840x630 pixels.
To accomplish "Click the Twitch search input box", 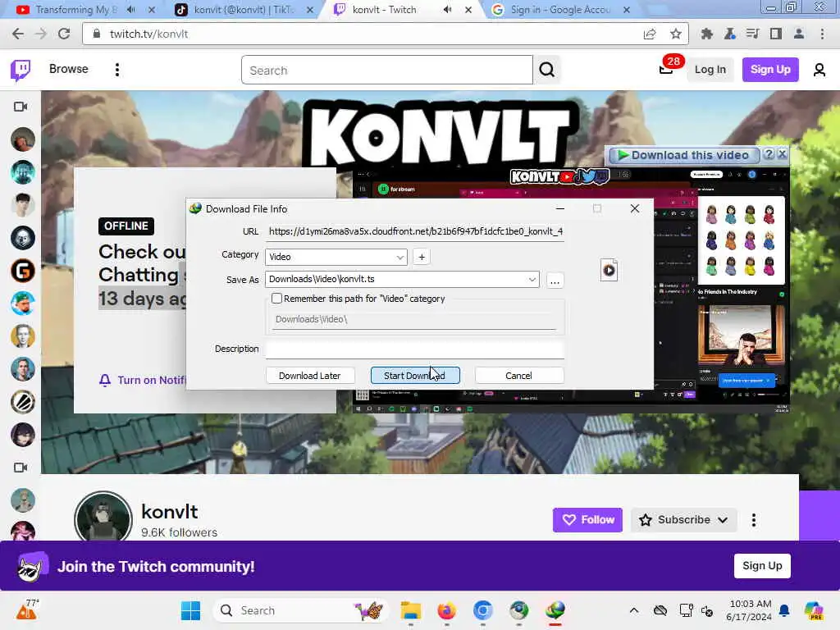I will (387, 71).
